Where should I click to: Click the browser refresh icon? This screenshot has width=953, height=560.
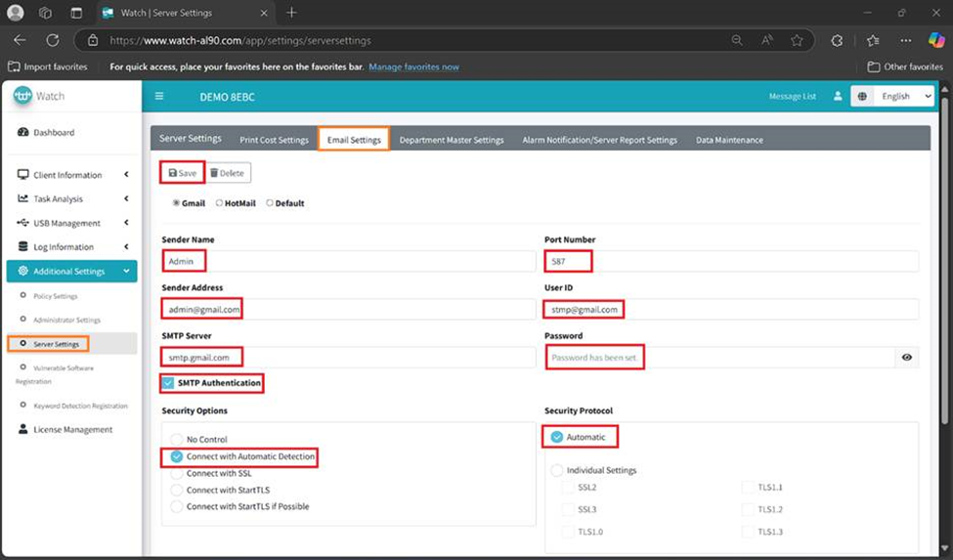click(53, 41)
